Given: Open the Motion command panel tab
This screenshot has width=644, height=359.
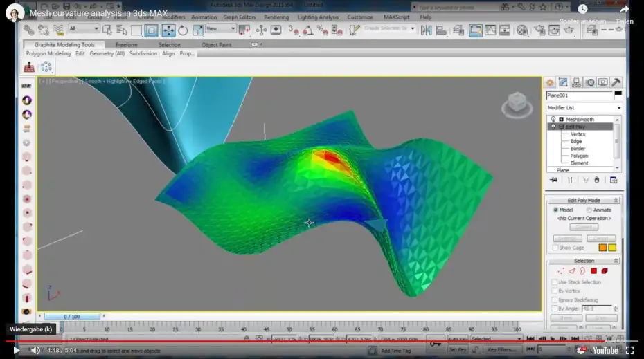Looking at the screenshot, I should (590, 82).
